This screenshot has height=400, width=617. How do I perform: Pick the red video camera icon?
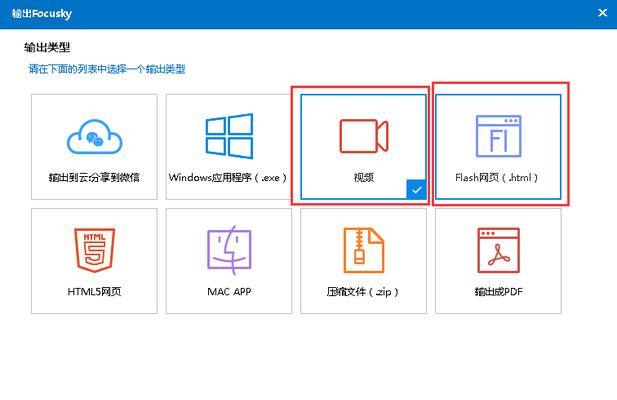tap(364, 136)
